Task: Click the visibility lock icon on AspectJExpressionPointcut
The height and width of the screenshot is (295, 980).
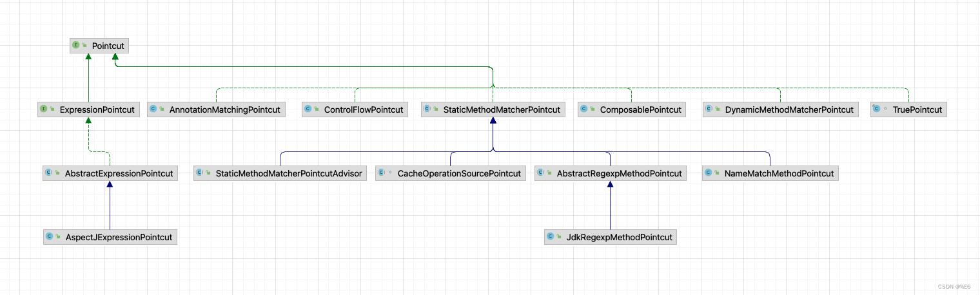Action: pos(58,237)
